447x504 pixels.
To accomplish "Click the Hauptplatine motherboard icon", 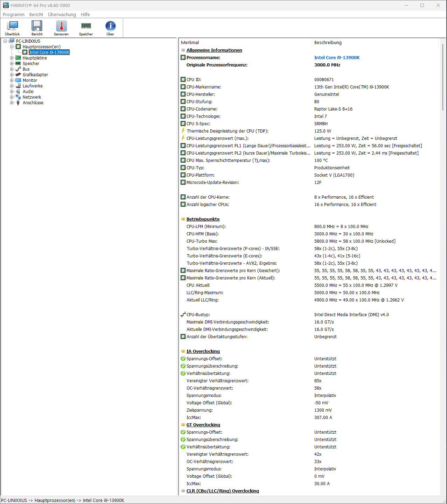I will pos(18,58).
